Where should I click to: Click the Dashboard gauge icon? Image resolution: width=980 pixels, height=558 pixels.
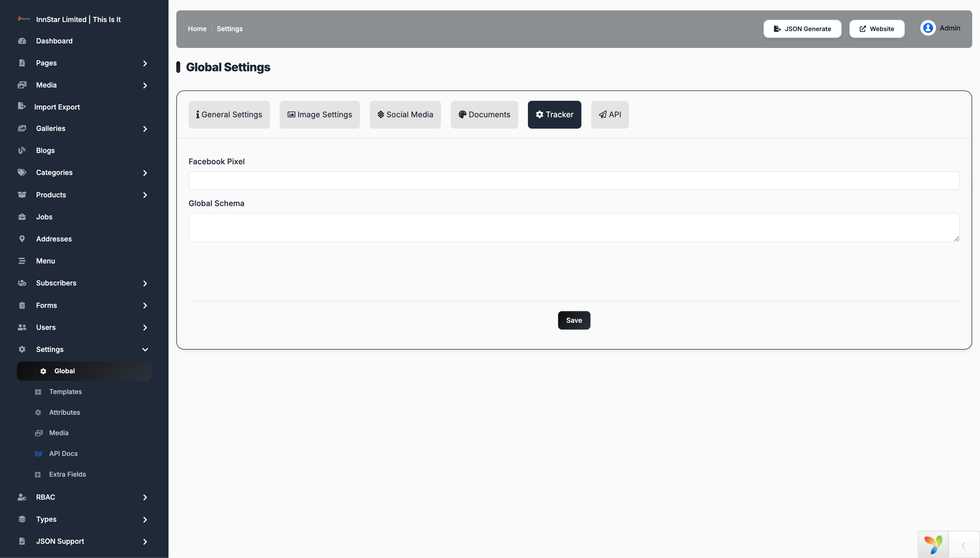(x=22, y=41)
